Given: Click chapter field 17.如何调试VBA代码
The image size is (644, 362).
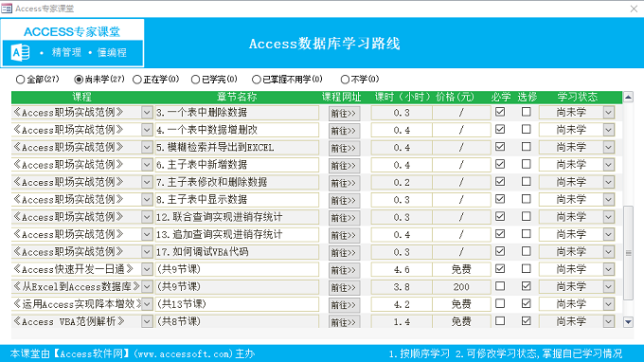Looking at the screenshot, I should 237,251.
